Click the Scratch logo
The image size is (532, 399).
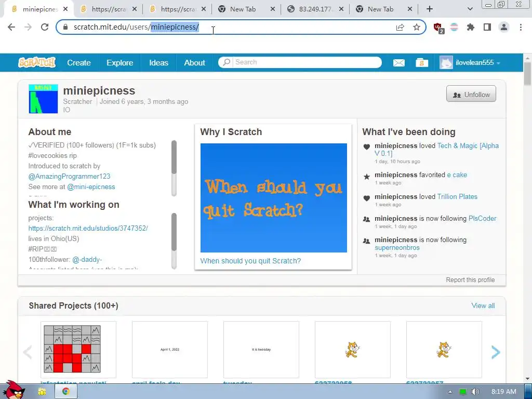click(x=37, y=62)
